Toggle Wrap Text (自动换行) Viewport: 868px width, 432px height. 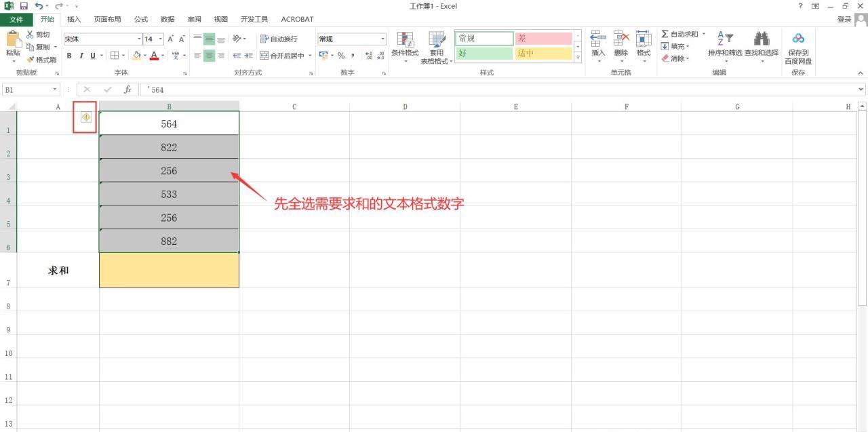pyautogui.click(x=279, y=39)
